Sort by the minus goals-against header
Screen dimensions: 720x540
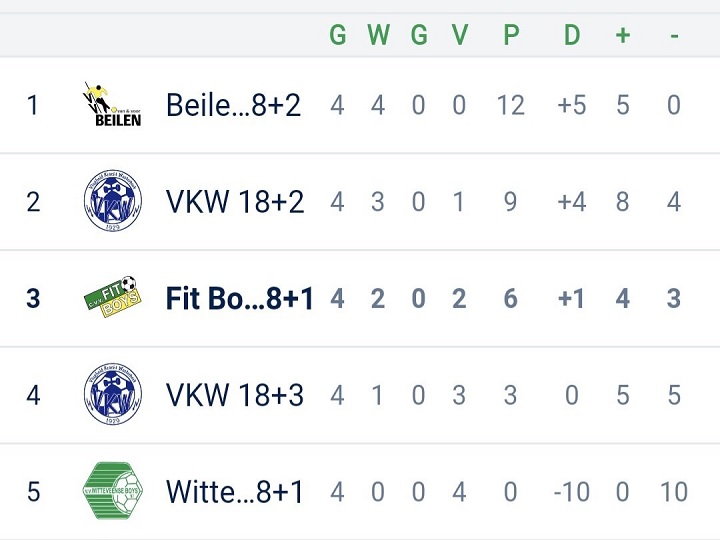(674, 35)
